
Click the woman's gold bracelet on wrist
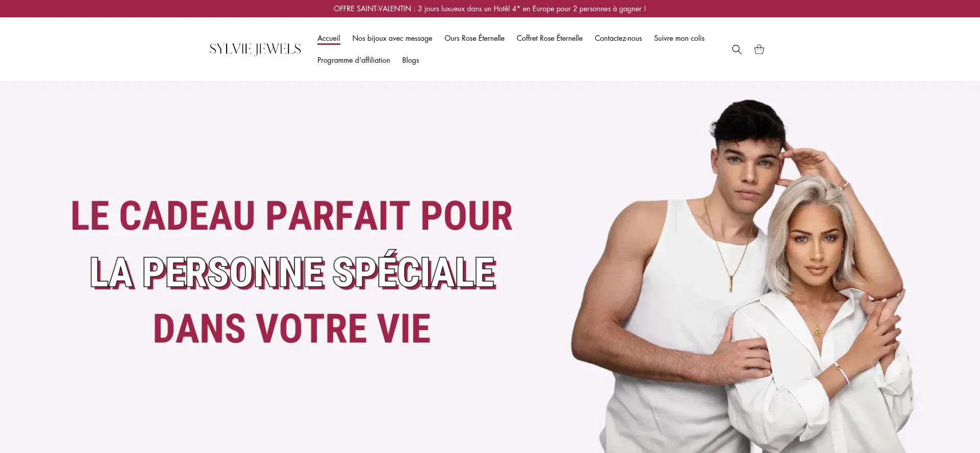(x=842, y=373)
